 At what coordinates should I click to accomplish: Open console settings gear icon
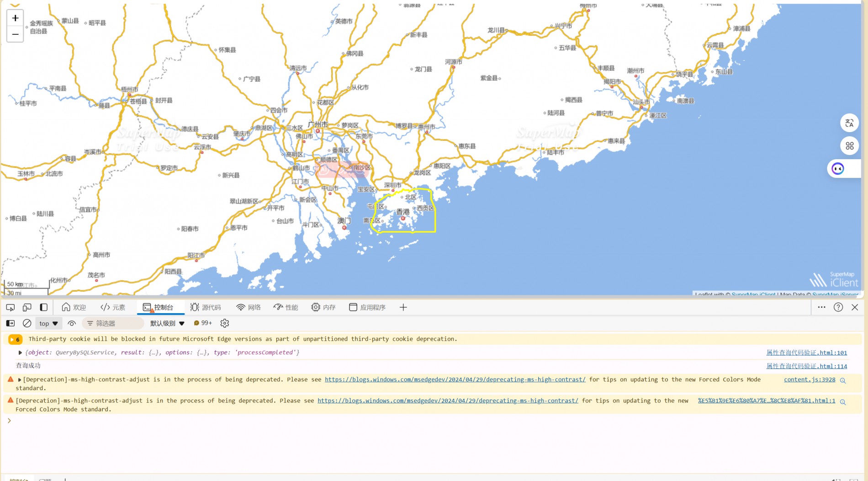pos(225,323)
